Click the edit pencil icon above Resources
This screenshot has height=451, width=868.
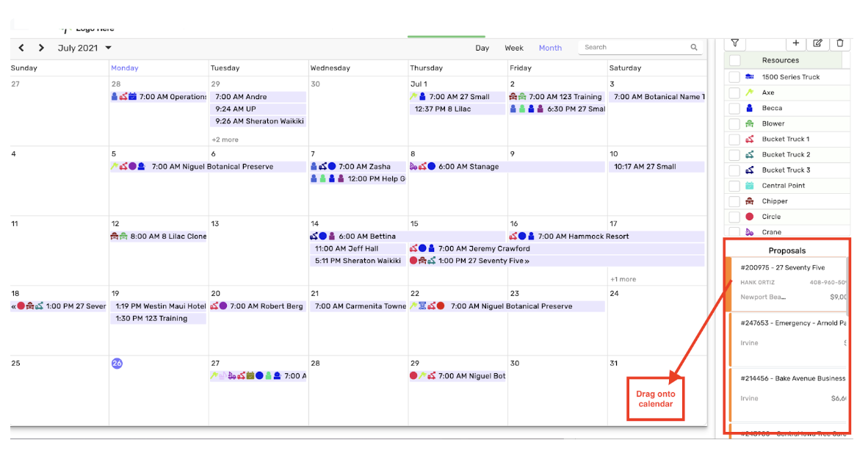817,43
